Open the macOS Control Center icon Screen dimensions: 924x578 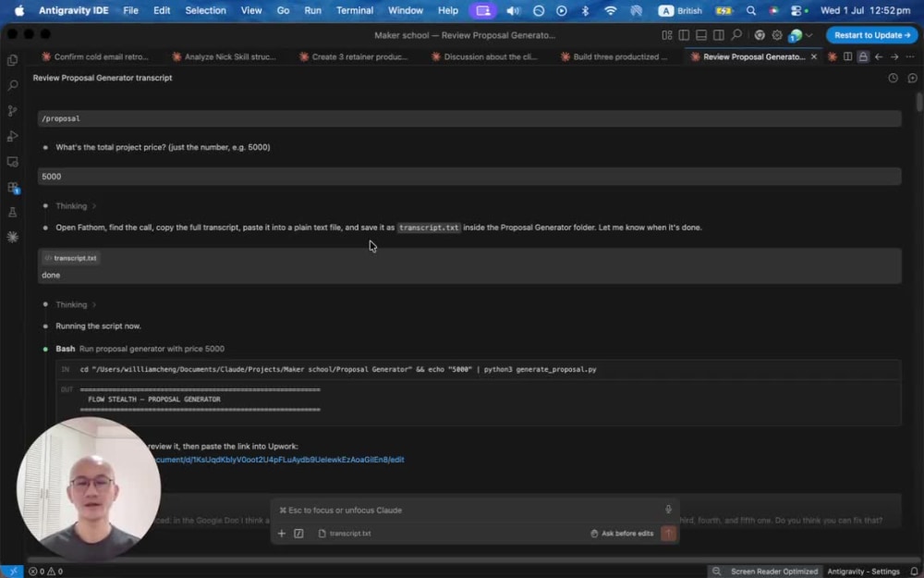point(798,10)
